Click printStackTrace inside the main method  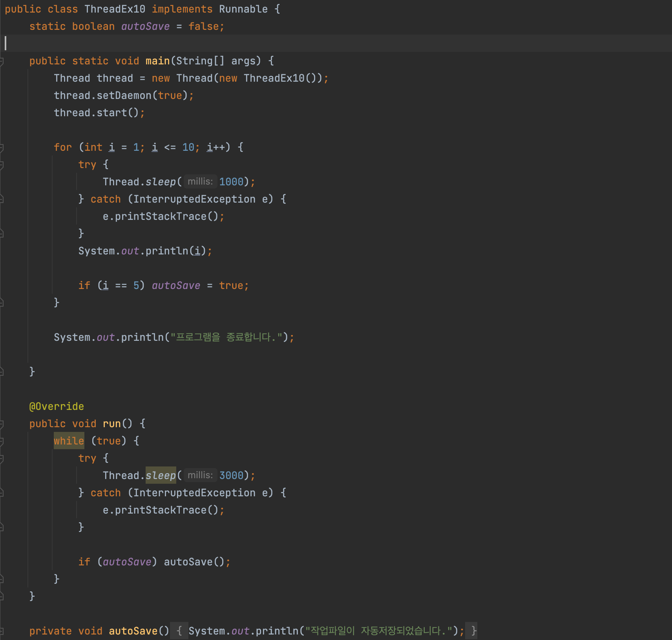click(161, 216)
